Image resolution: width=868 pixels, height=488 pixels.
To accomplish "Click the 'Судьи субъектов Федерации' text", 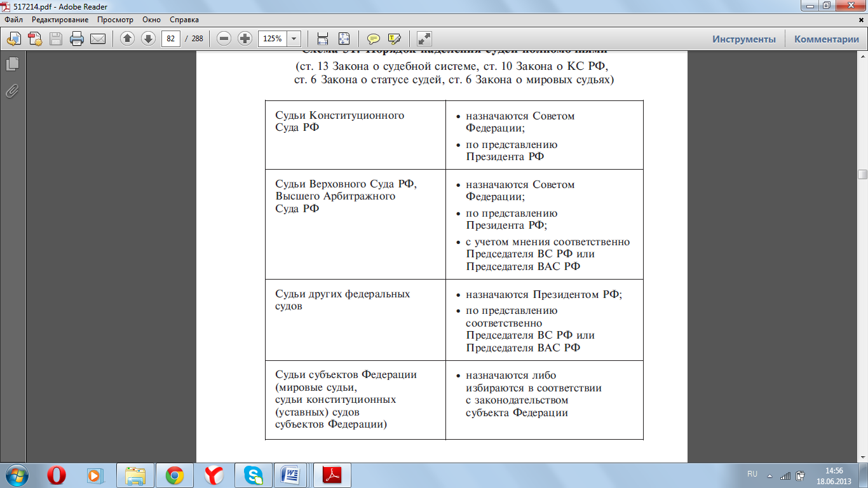I will [x=346, y=374].
